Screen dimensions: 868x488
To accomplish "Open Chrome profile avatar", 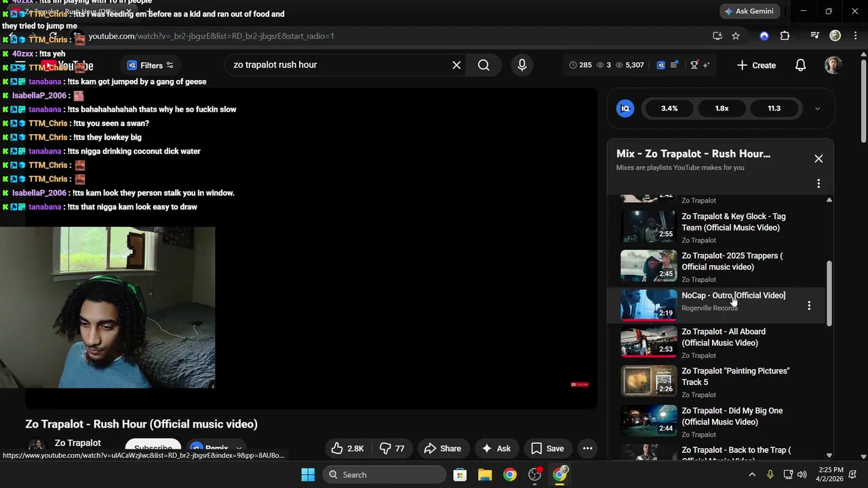I will tap(835, 36).
